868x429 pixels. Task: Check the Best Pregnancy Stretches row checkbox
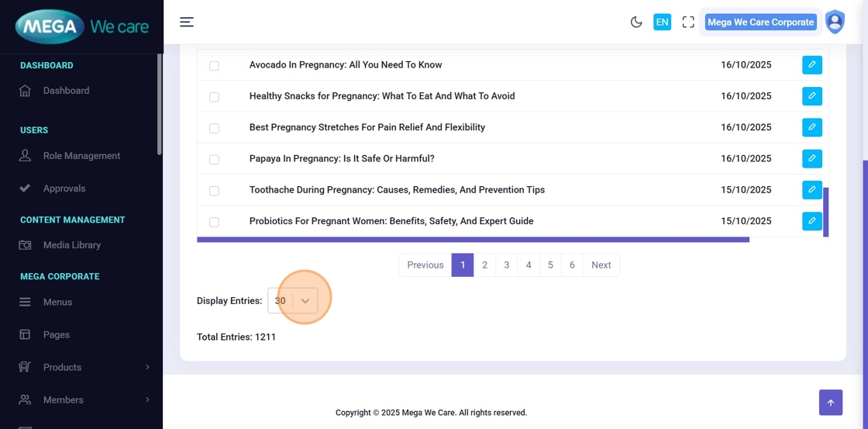214,128
